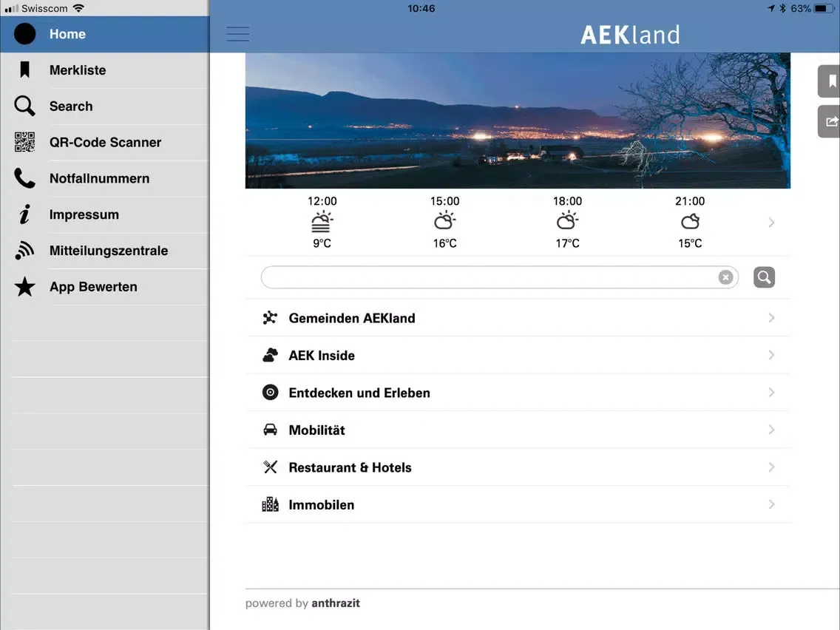
Task: Click the Immobilen buildings icon
Action: pyautogui.click(x=270, y=504)
